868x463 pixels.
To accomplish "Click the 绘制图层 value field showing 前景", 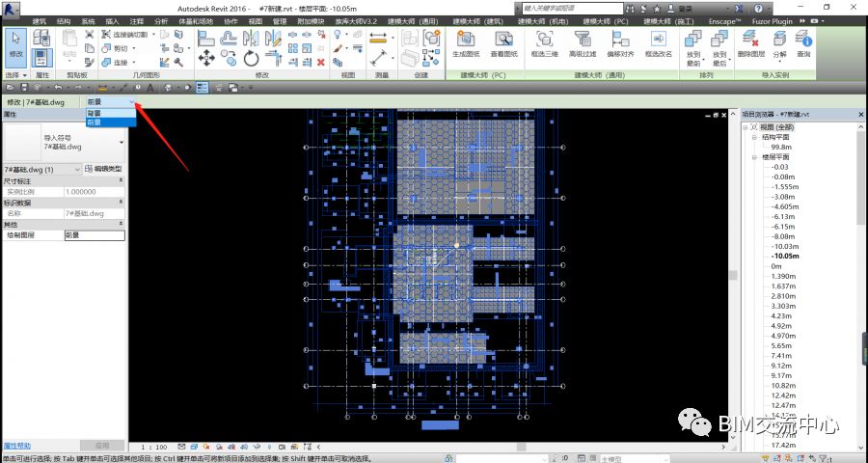I will pyautogui.click(x=95, y=235).
